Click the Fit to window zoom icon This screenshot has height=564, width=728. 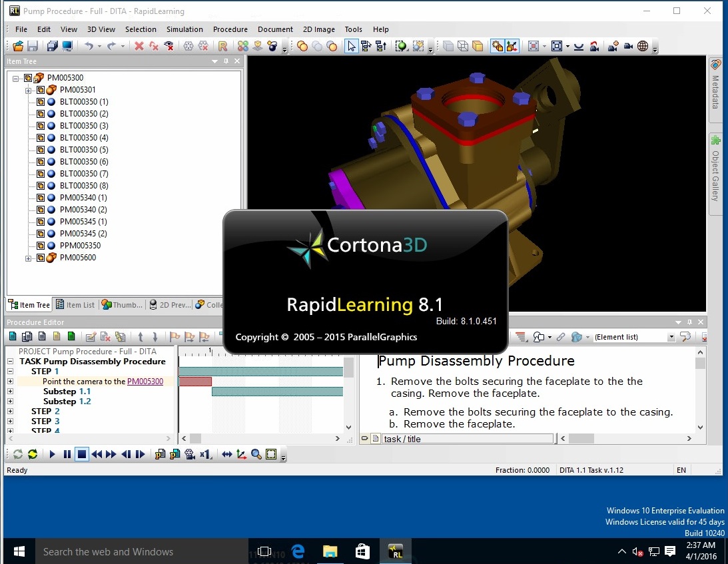[x=557, y=46]
